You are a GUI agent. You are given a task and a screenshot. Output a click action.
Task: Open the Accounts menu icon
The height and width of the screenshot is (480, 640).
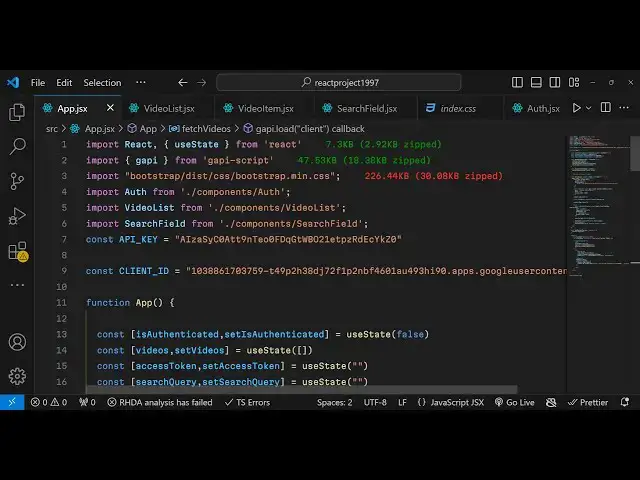tap(17, 342)
